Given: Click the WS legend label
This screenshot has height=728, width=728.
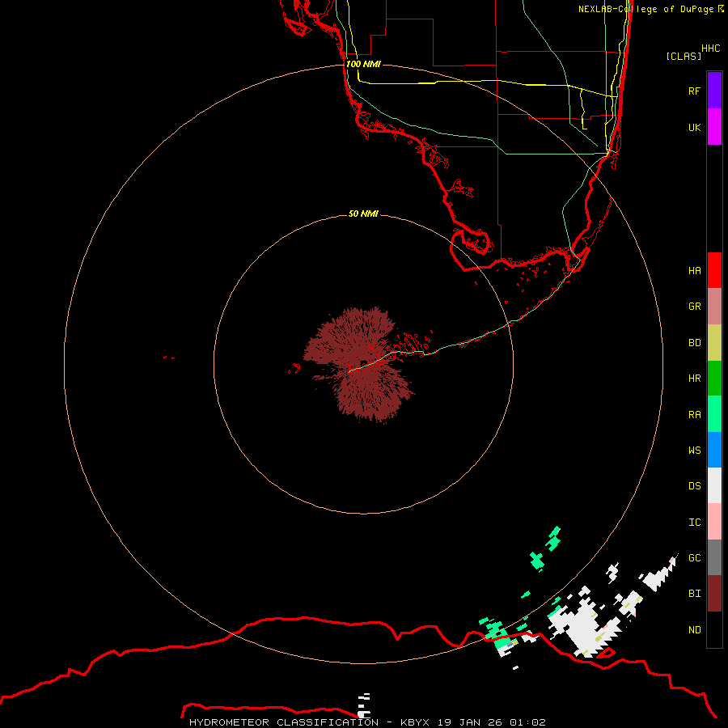Looking at the screenshot, I should tap(694, 451).
